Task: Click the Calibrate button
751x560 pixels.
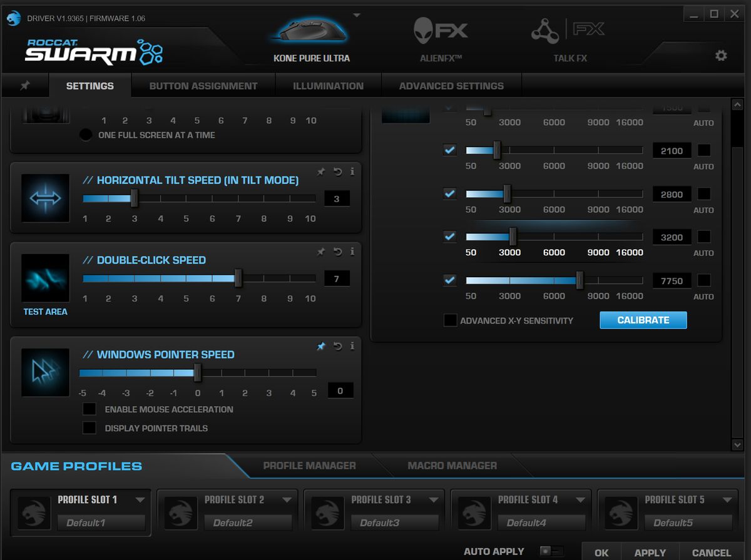Action: click(643, 320)
